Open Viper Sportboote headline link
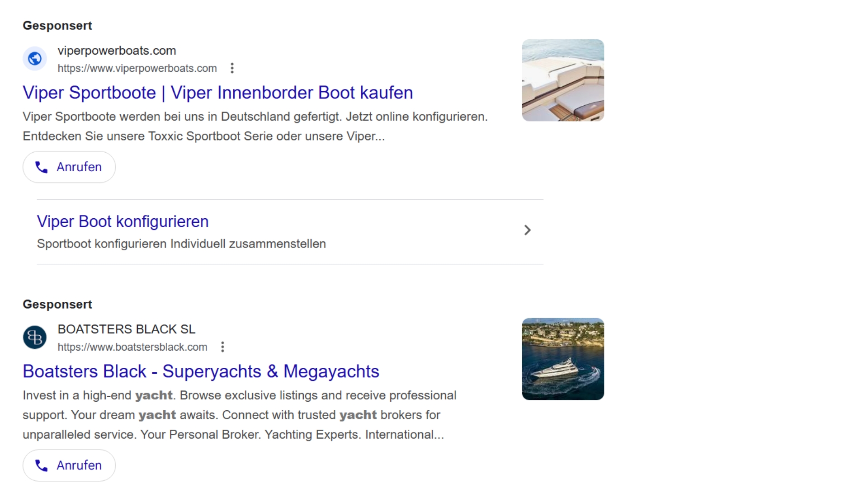The height and width of the screenshot is (488, 868). pyautogui.click(x=218, y=93)
